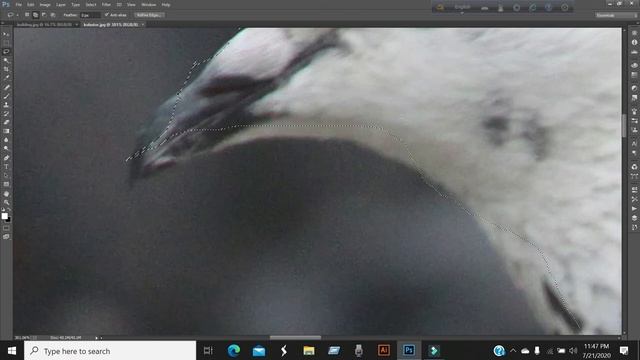The width and height of the screenshot is (640, 360).
Task: Select the Horizontal Type tool
Action: (x=6, y=167)
